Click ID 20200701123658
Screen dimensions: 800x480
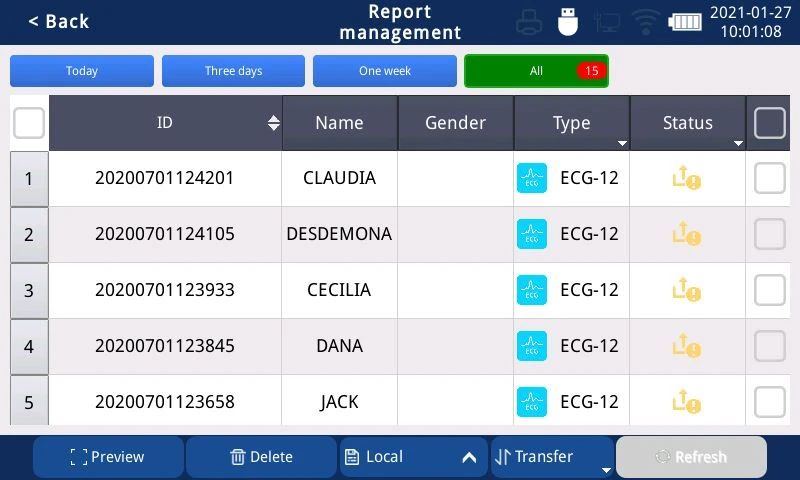(x=164, y=402)
